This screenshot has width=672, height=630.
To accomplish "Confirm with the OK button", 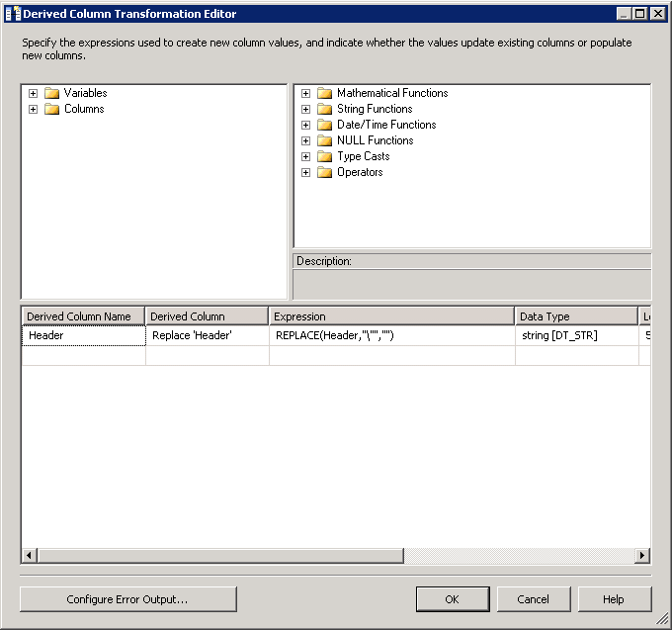I will (453, 599).
